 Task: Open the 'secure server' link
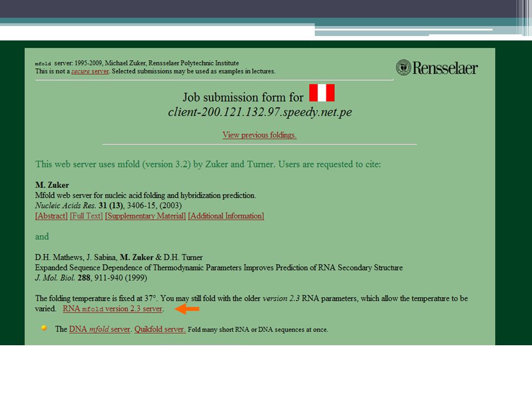tap(90, 71)
